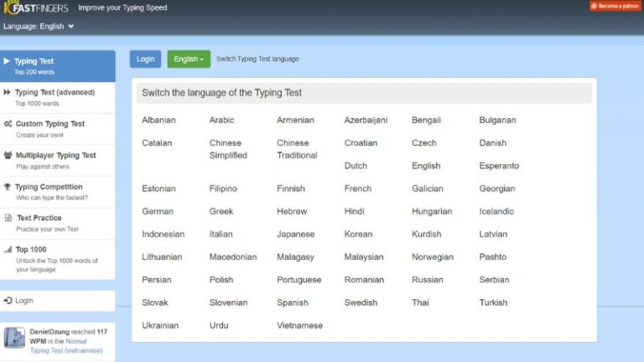Open the sidebar Login item
The height and width of the screenshot is (362, 644).
tap(24, 300)
